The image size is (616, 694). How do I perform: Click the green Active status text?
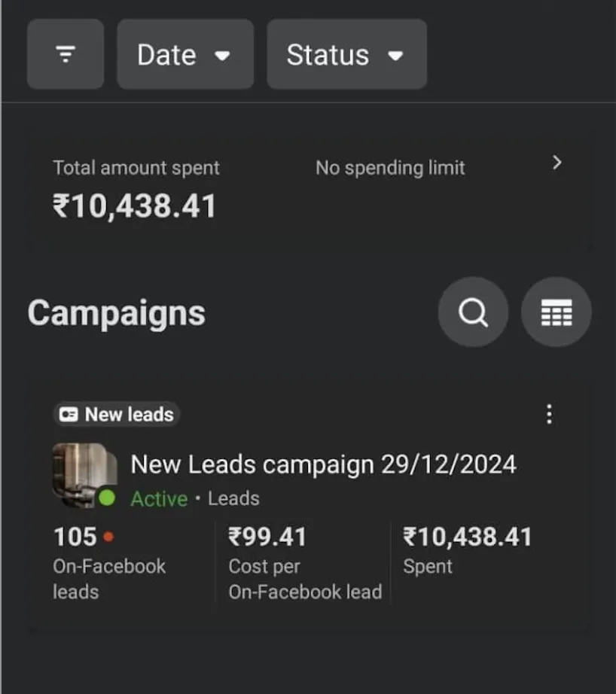[159, 499]
